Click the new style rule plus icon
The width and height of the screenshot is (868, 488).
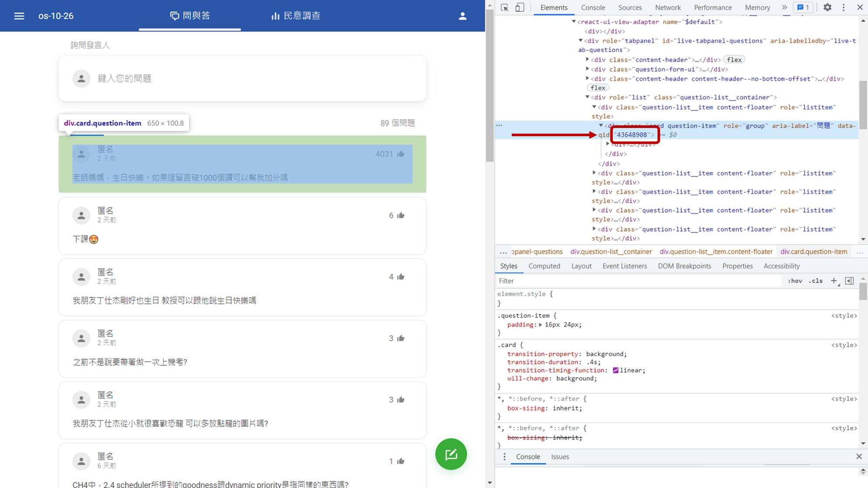pos(834,281)
